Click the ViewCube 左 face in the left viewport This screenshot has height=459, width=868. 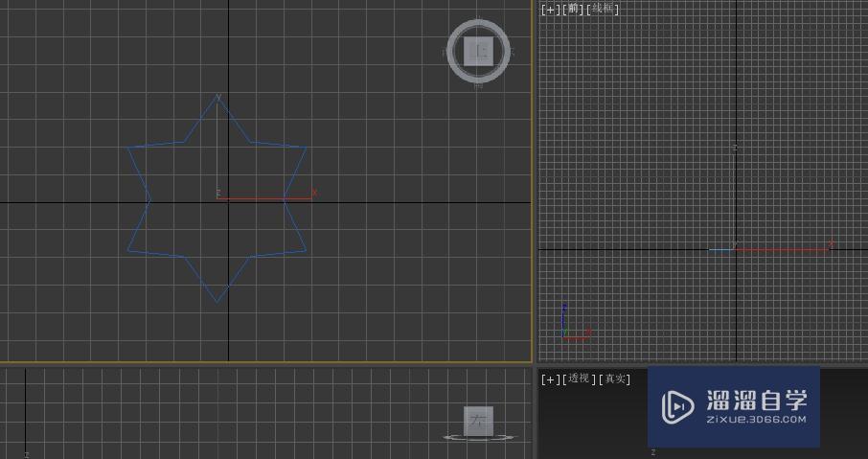[478, 421]
